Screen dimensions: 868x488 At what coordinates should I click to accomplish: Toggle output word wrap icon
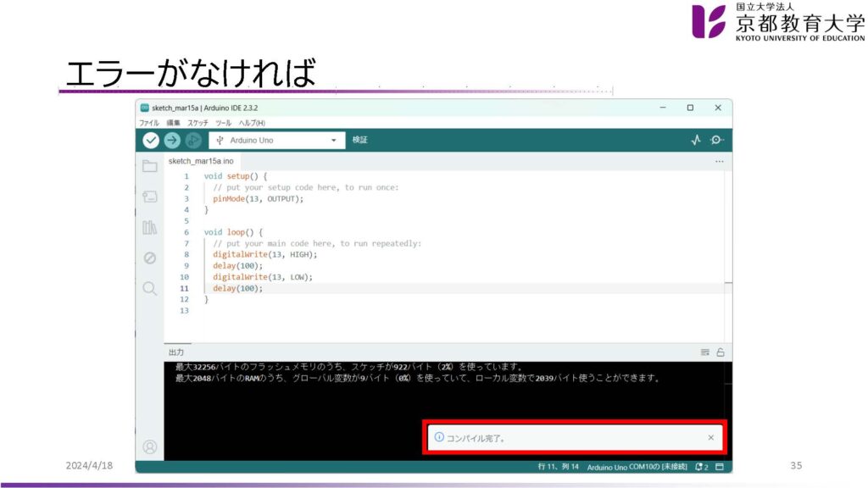[x=704, y=352]
